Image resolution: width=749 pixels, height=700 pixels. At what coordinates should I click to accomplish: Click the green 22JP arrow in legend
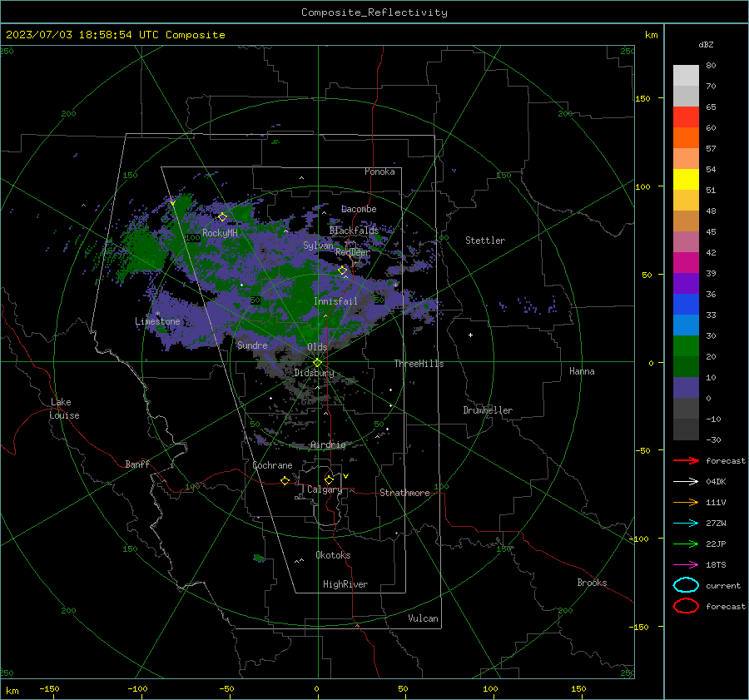coord(686,544)
